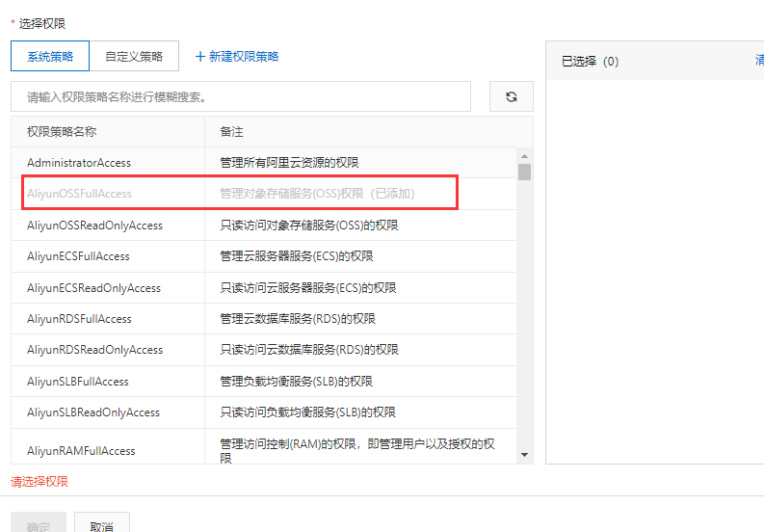Click the 确定 button
Image resolution: width=764 pixels, height=532 pixels.
pos(39,524)
